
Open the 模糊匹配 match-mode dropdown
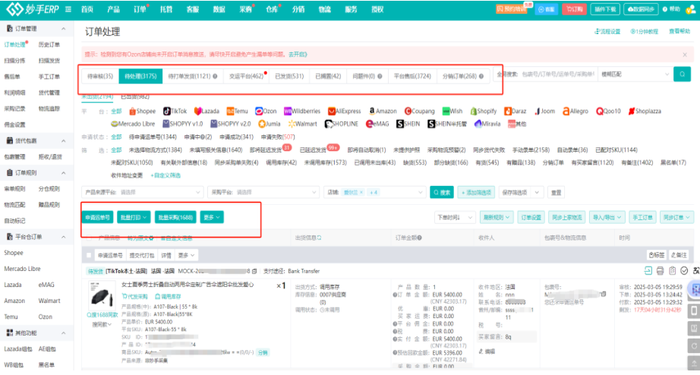click(635, 74)
